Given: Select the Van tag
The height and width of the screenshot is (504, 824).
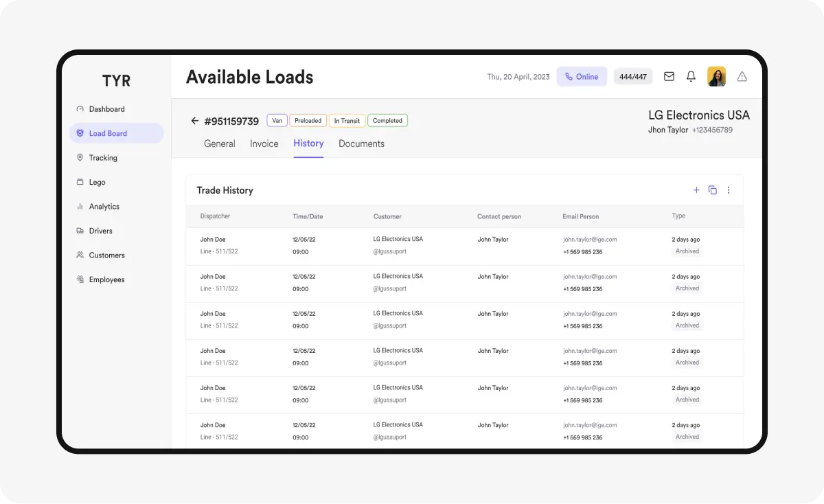Looking at the screenshot, I should [277, 121].
